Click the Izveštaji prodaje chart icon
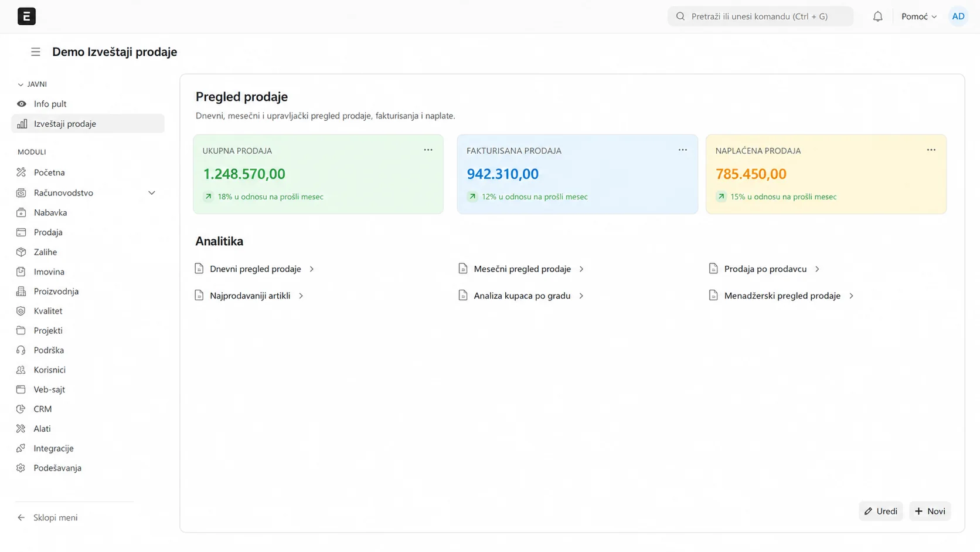Viewport: 980px width, 552px height. [x=22, y=124]
